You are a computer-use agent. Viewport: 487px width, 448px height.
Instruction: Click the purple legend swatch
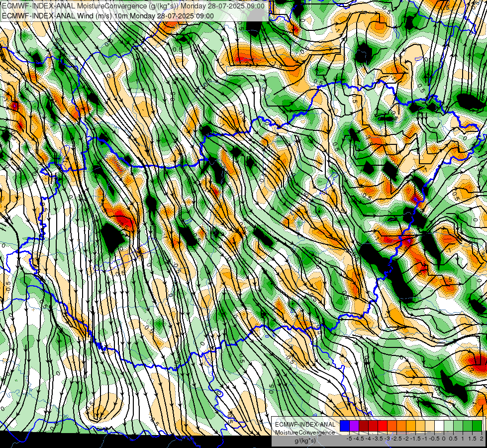coord(354,426)
